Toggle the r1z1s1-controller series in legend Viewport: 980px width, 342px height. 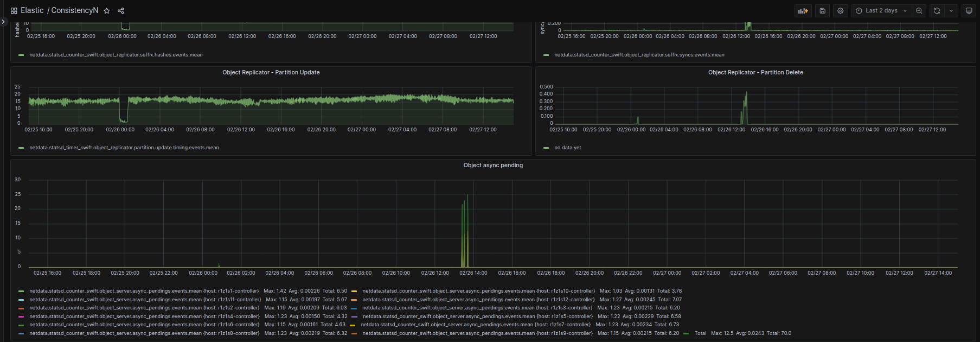(144, 291)
